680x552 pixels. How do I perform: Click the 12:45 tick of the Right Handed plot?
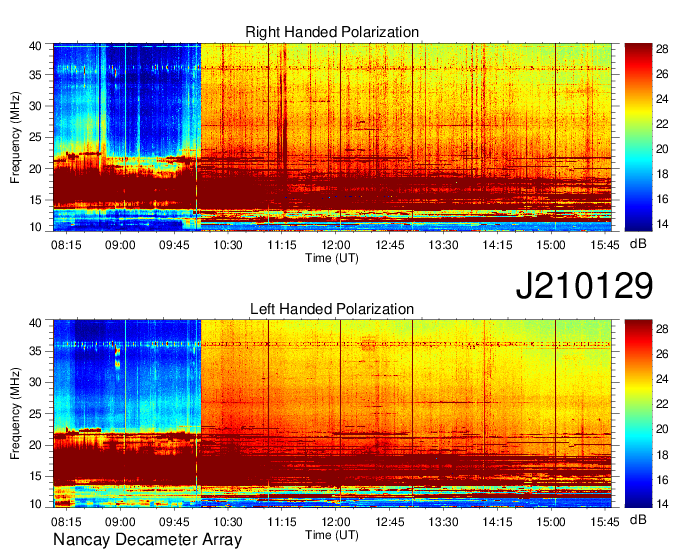pyautogui.click(x=389, y=245)
